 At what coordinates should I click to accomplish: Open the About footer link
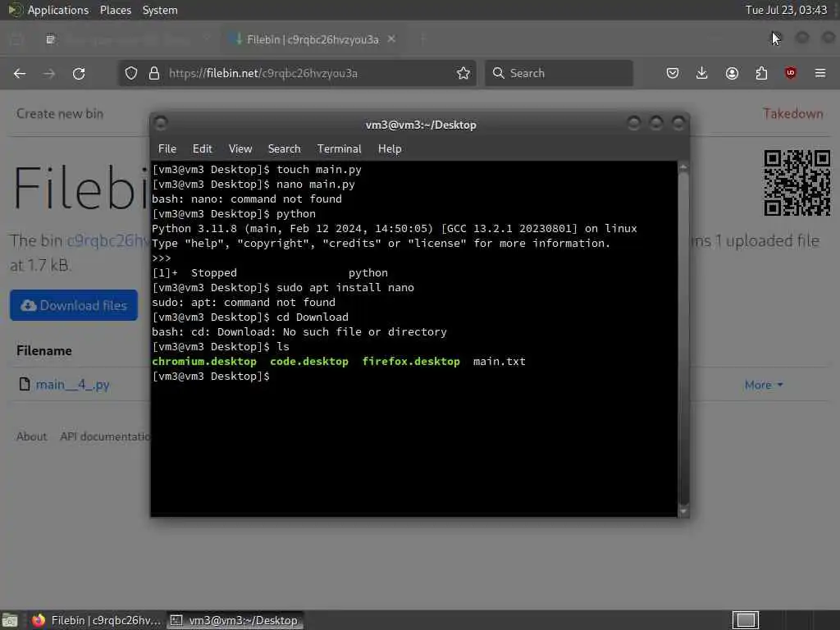tap(32, 436)
